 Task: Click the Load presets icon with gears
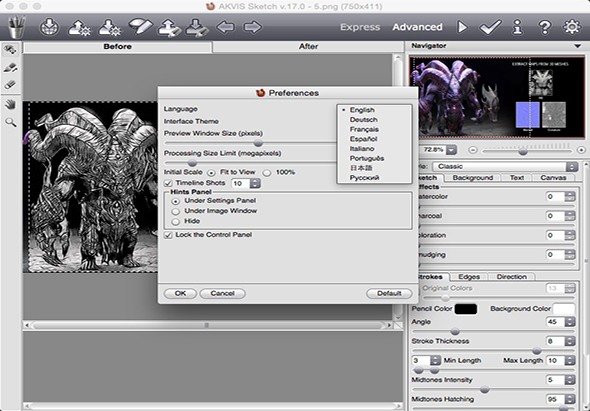click(x=79, y=27)
